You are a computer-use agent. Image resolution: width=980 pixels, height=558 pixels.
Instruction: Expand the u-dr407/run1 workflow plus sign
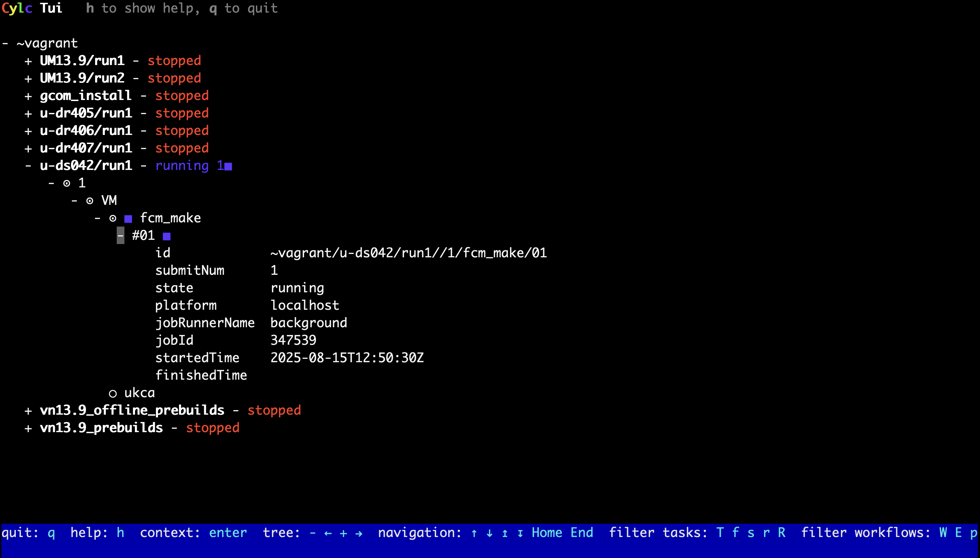pyautogui.click(x=28, y=149)
